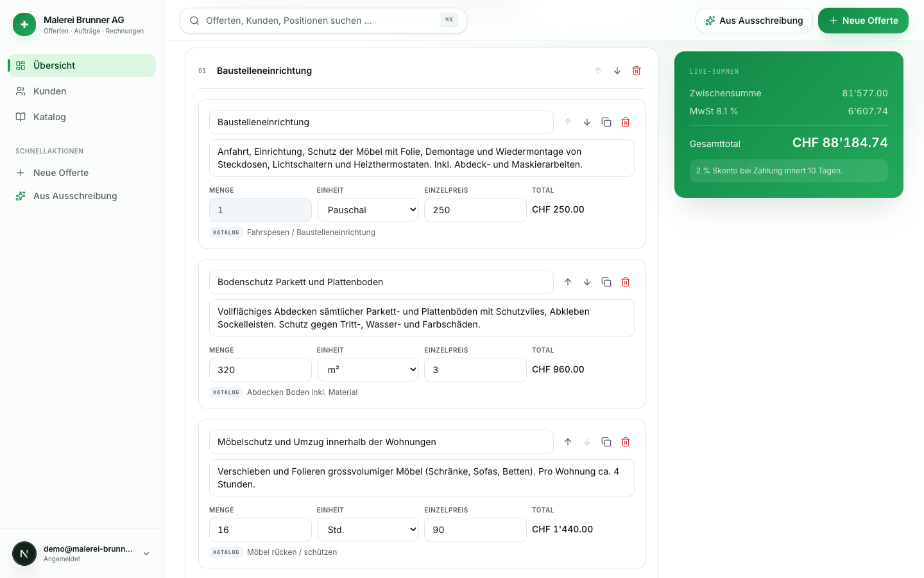Viewport: 924px width, 578px height.
Task: Open the m² unit dropdown
Action: click(x=368, y=370)
